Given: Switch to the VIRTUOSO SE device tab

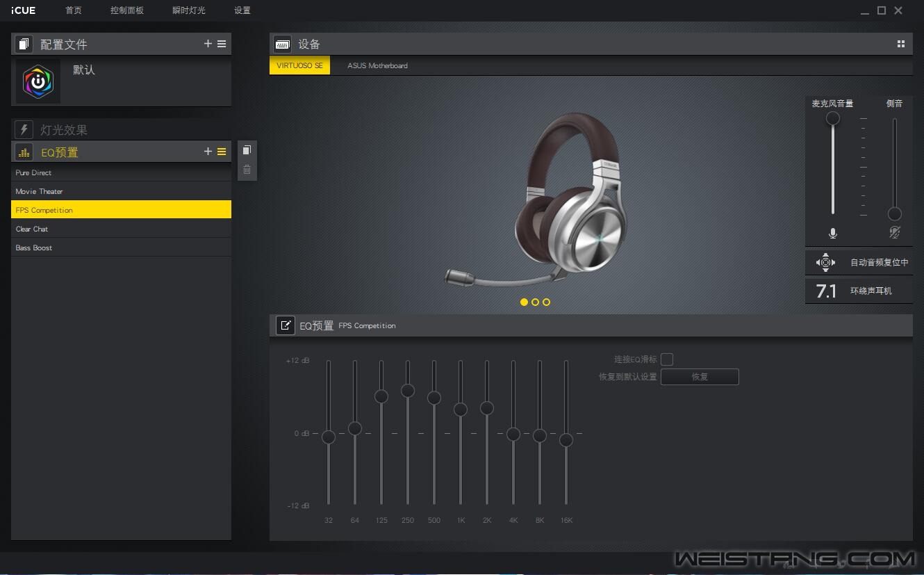Looking at the screenshot, I should point(300,65).
